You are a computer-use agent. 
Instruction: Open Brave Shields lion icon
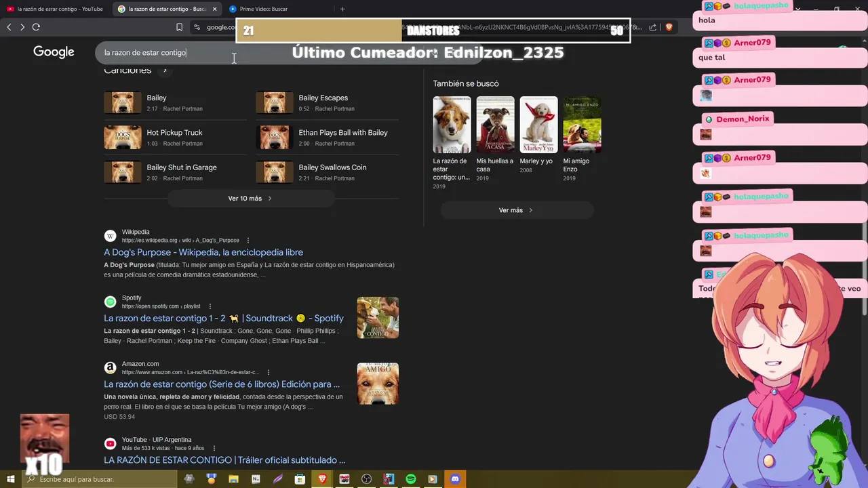[x=669, y=27]
